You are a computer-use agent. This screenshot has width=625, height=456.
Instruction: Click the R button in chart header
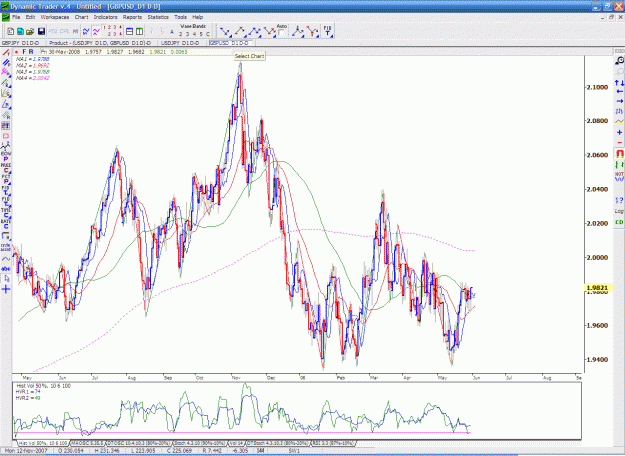point(31,52)
